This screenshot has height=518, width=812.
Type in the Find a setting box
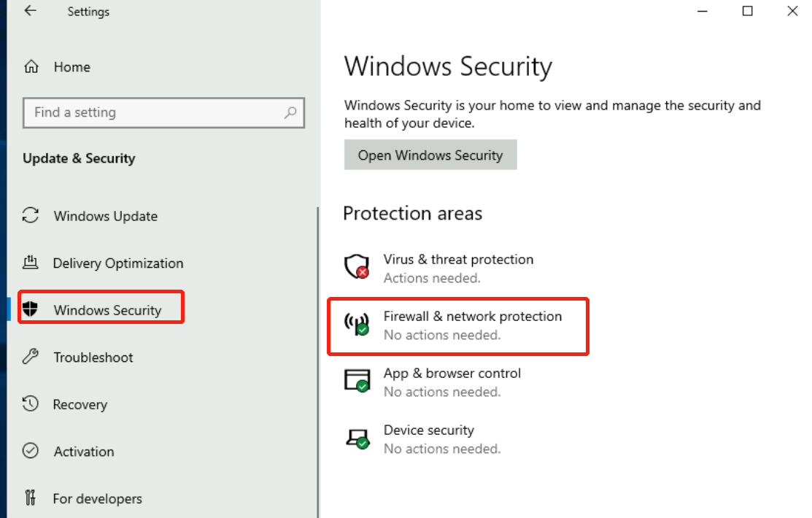[x=153, y=112]
